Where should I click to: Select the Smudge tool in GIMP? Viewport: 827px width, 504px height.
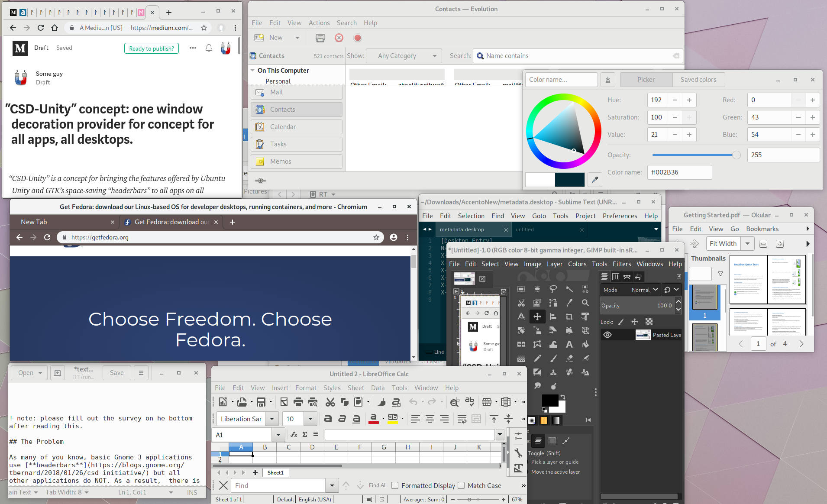click(x=537, y=386)
